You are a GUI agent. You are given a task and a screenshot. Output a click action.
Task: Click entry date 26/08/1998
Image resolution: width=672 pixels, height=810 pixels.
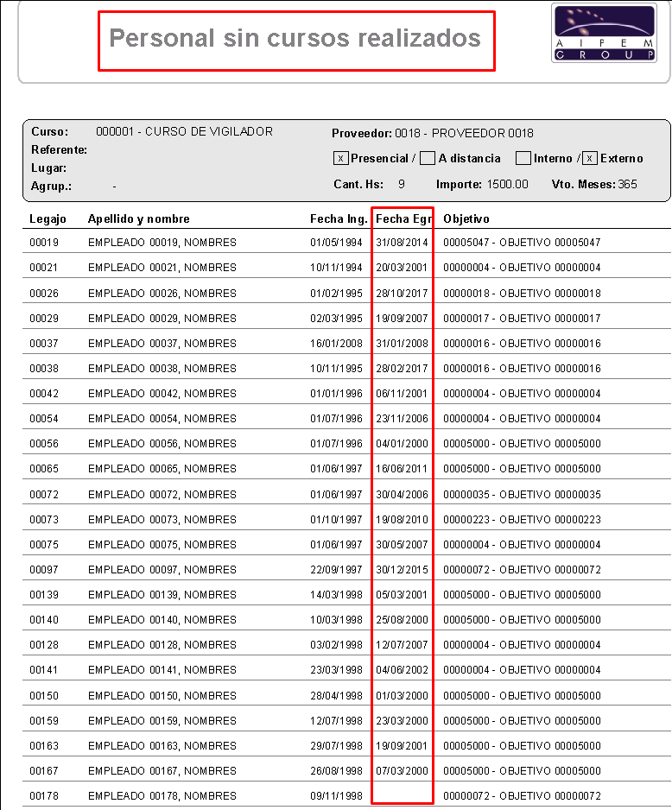336,771
